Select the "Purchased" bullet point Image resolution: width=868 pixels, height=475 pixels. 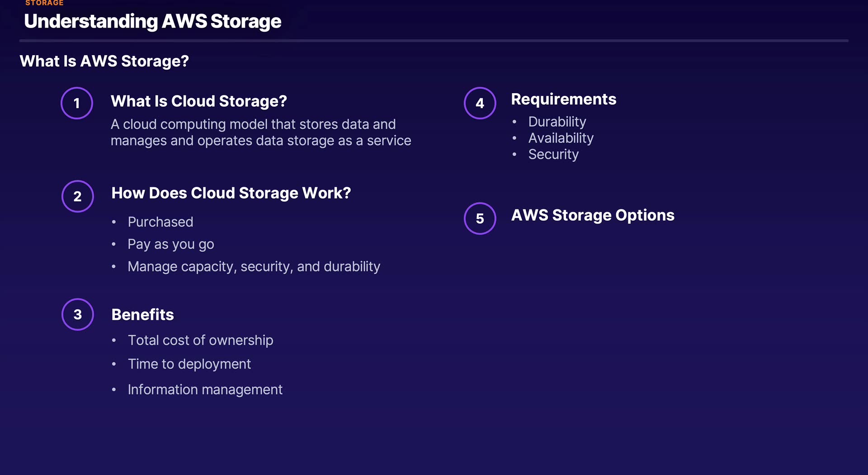tap(160, 222)
